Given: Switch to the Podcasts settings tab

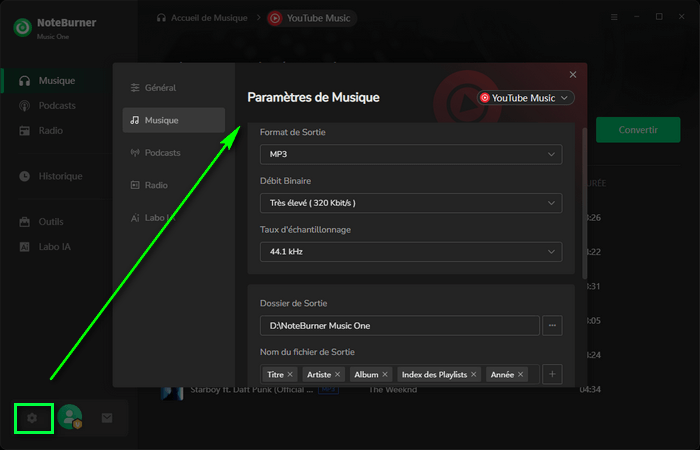Looking at the screenshot, I should coord(174,153).
